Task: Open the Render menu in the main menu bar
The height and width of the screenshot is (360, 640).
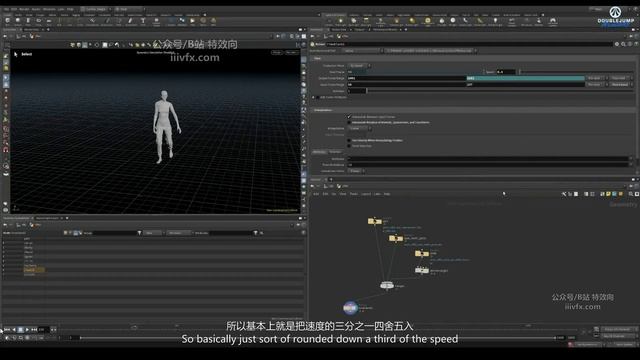Action: tap(24, 9)
